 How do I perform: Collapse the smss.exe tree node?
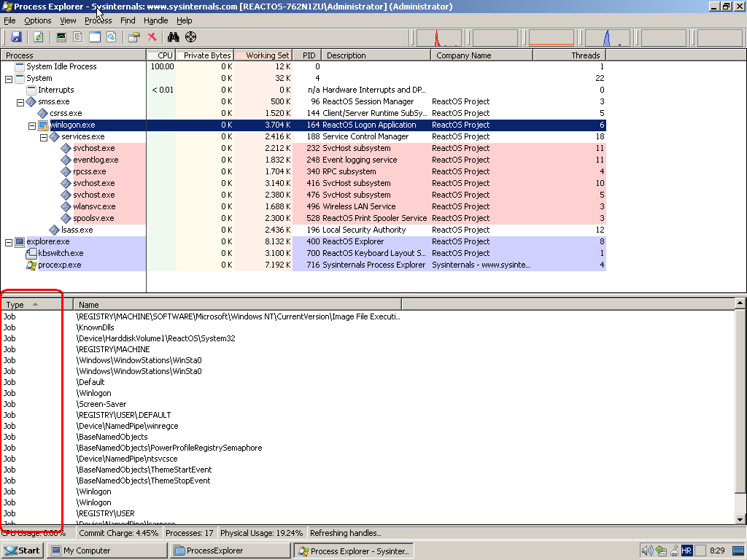coord(20,102)
